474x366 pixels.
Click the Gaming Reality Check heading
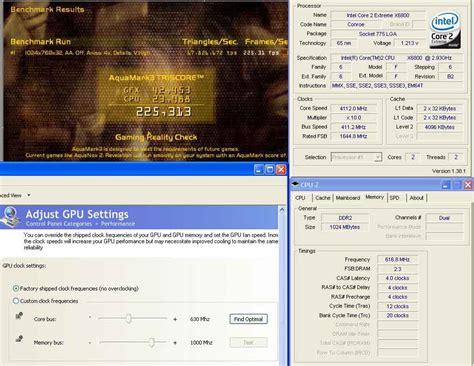pyautogui.click(x=156, y=137)
